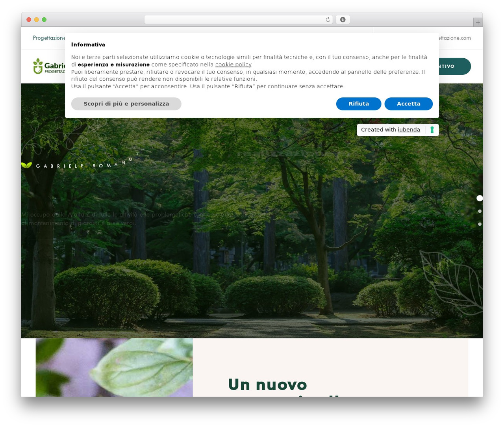Reload the page using the address bar icon
This screenshot has height=427, width=504.
(328, 20)
